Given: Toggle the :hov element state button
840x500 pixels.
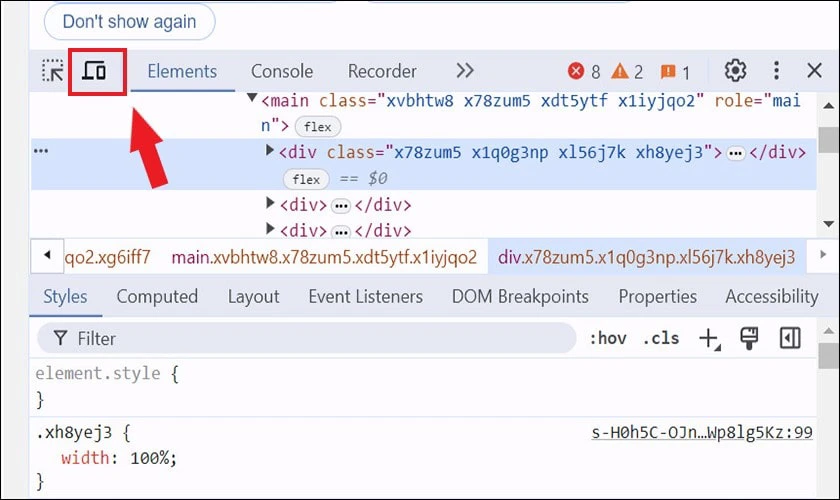Looking at the screenshot, I should (608, 339).
